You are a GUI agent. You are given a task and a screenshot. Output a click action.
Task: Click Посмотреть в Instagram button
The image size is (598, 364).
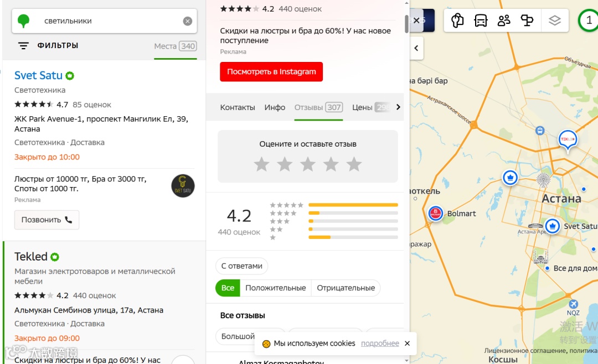tap(271, 72)
